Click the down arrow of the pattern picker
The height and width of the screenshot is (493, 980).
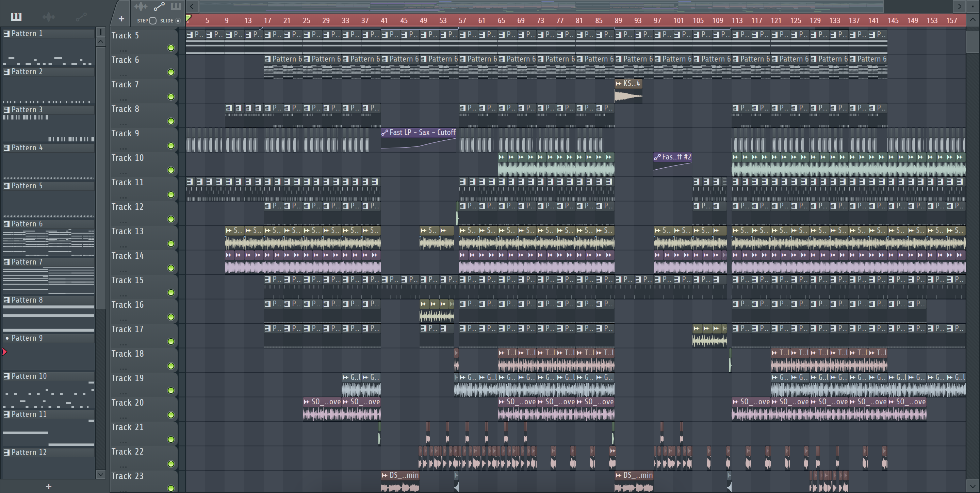100,474
